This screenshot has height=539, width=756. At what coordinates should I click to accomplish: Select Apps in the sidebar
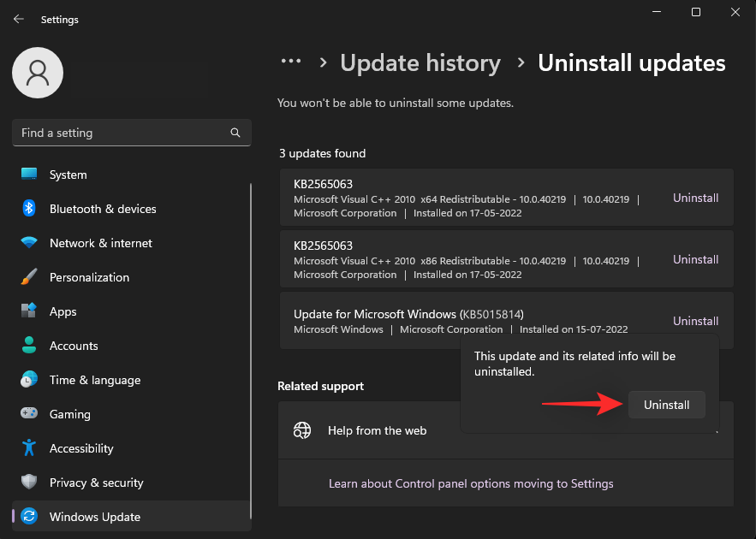[63, 311]
